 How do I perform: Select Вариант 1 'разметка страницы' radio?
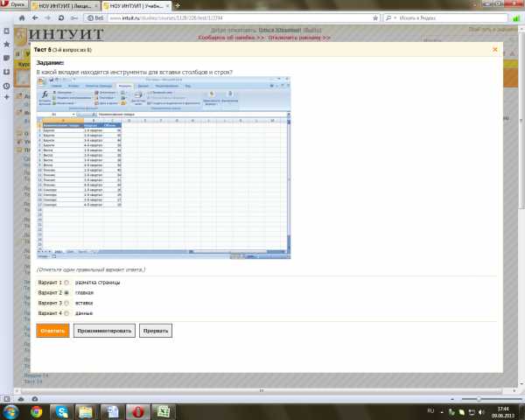tap(66, 283)
